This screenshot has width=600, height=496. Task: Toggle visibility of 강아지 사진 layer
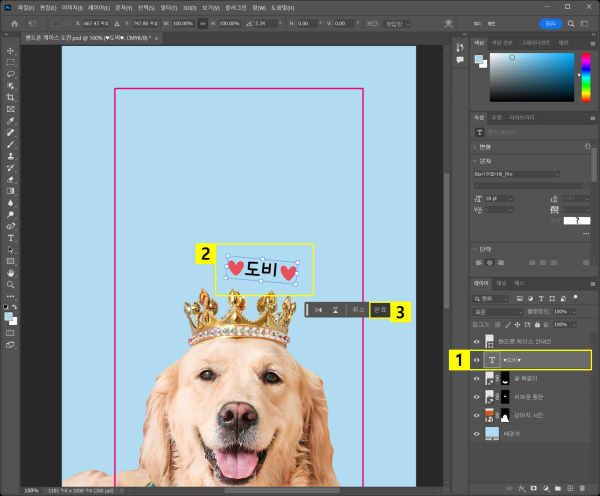(x=476, y=415)
